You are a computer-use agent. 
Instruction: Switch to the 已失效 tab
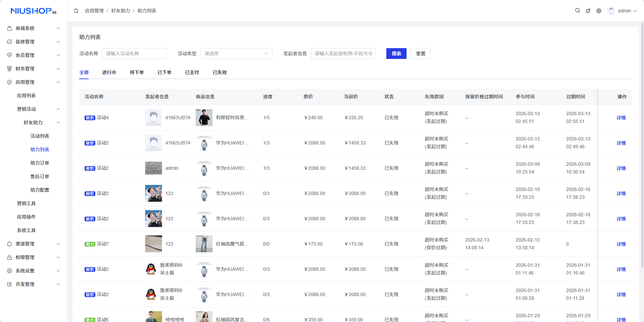pyautogui.click(x=220, y=72)
